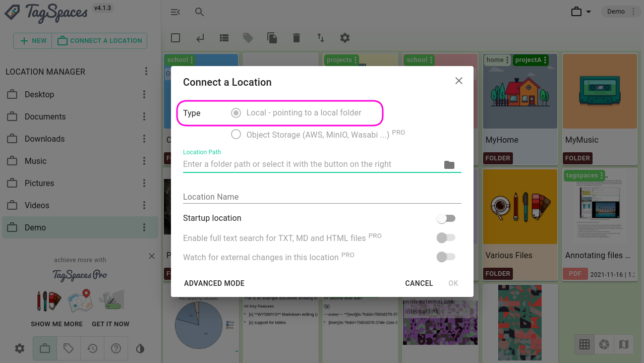Open Downloads location options menu
The image size is (644, 363).
point(144,139)
